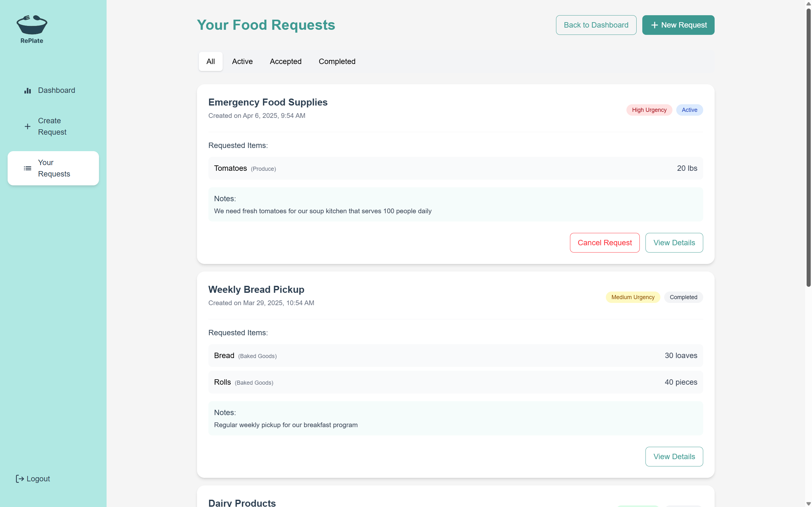Click the Dashboard bar chart icon

tap(28, 91)
